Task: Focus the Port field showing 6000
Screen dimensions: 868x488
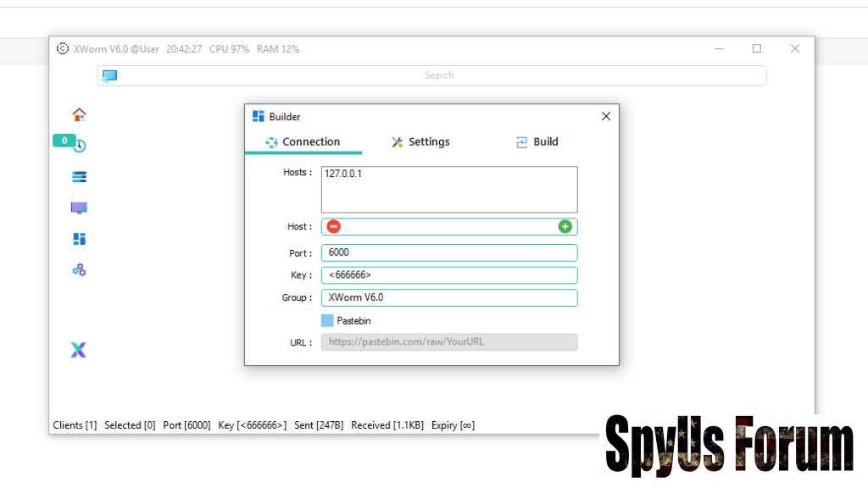Action: point(449,252)
